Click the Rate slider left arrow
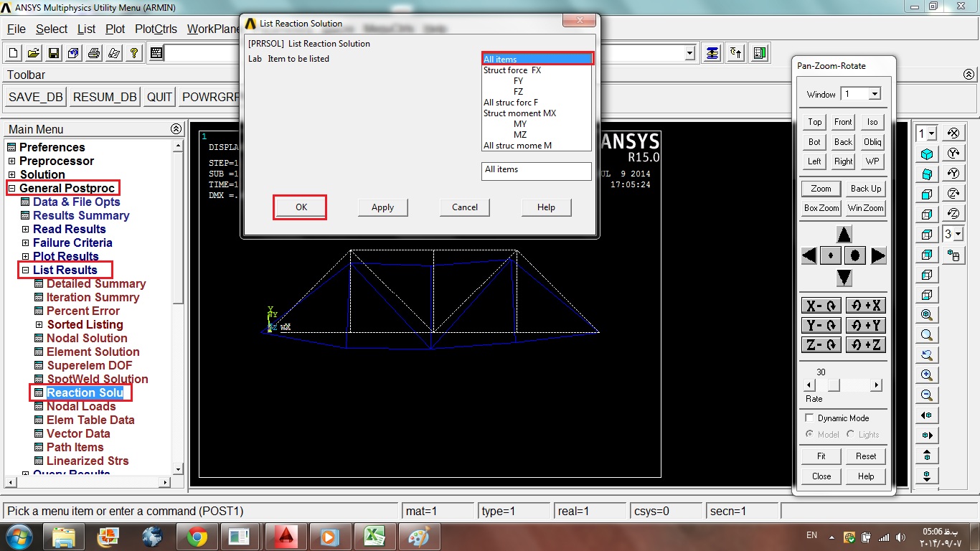Screen dimensions: 980x551 [x=810, y=385]
